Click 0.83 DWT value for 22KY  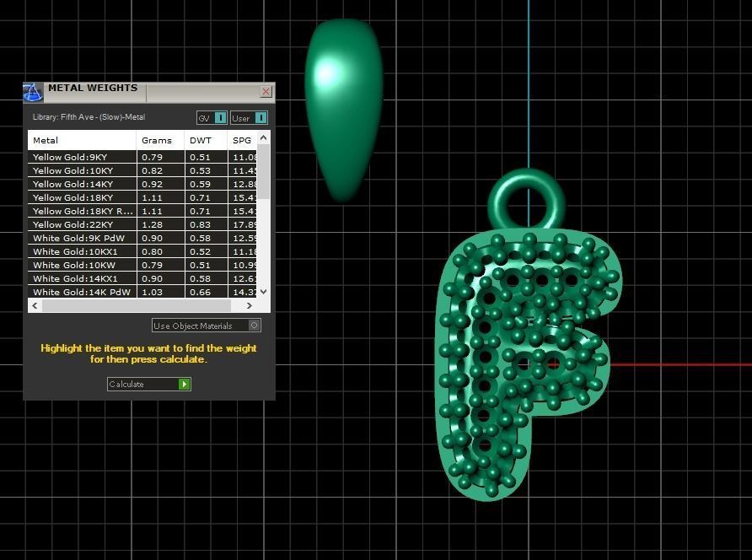tap(200, 224)
